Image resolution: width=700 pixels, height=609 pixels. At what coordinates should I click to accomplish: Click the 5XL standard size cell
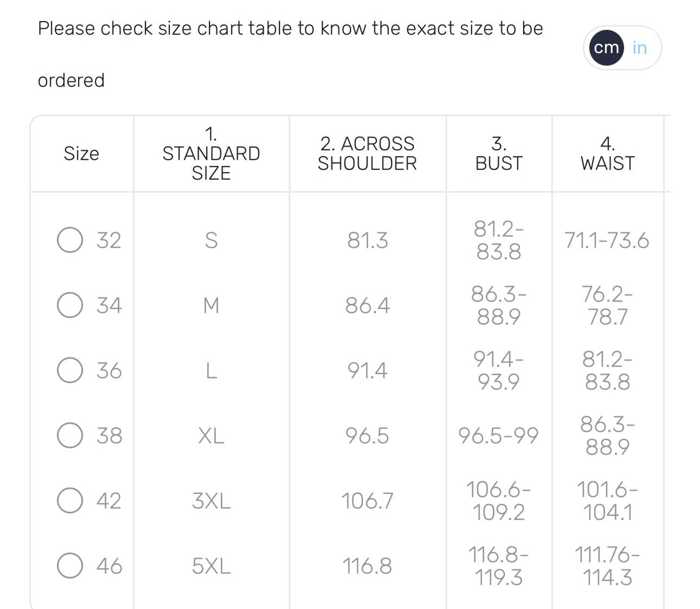pyautogui.click(x=211, y=566)
